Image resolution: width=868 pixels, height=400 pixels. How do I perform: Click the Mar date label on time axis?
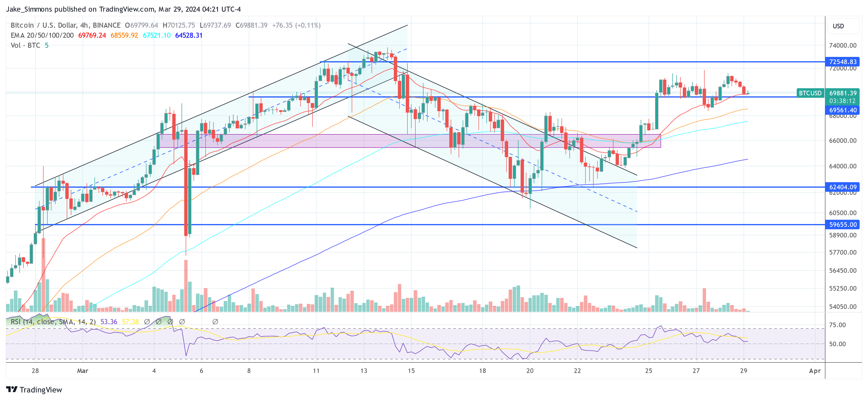point(83,371)
